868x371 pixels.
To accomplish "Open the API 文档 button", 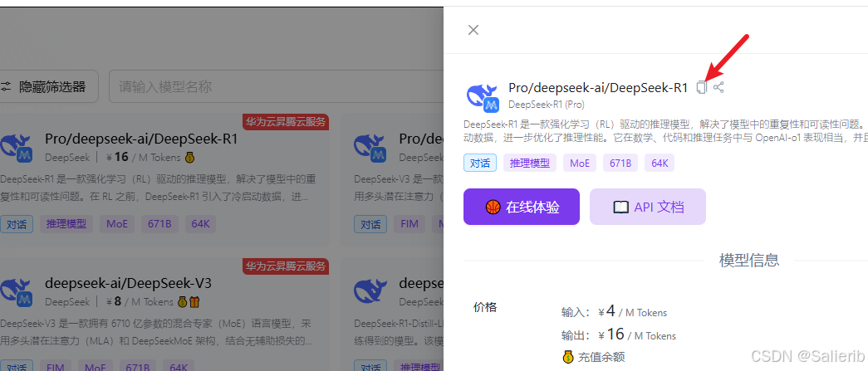I will coord(648,207).
